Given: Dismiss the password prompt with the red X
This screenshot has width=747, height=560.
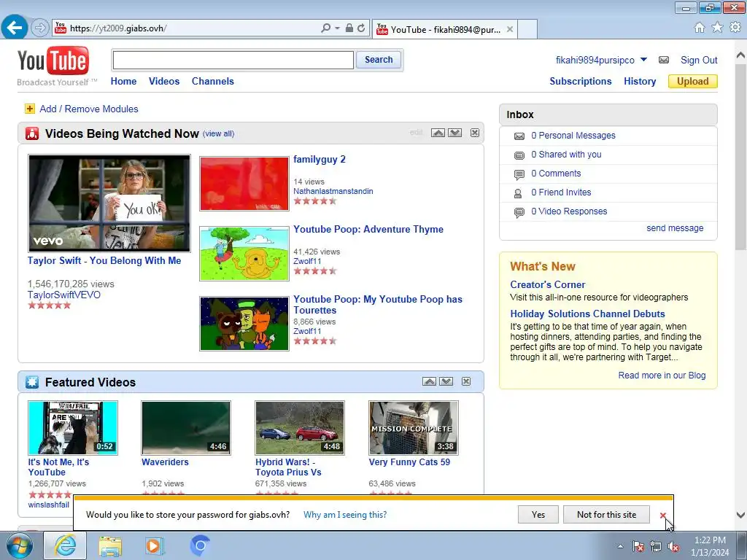Looking at the screenshot, I should tap(662, 516).
